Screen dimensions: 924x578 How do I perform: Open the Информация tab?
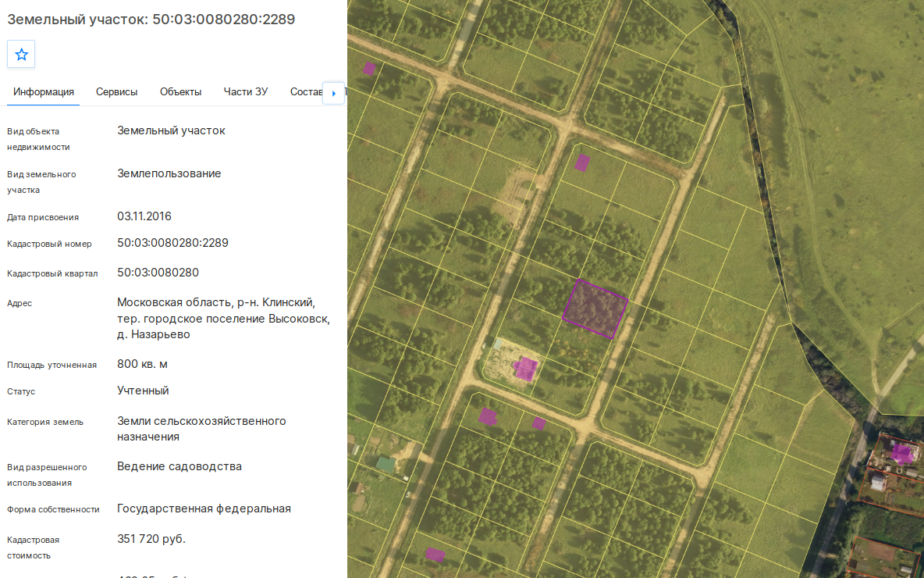44,92
